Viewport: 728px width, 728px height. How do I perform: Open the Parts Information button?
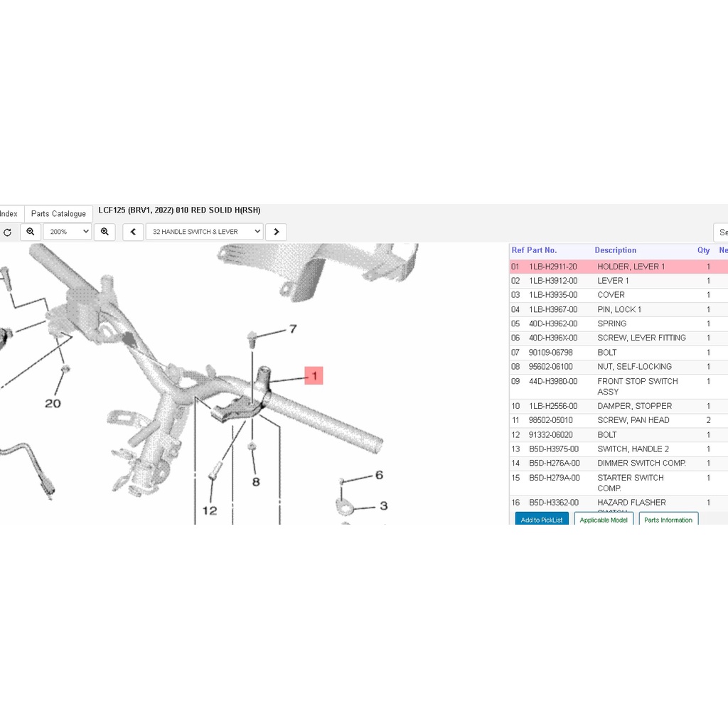coord(668,520)
